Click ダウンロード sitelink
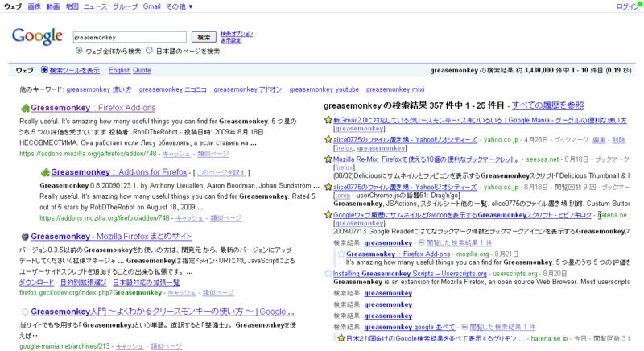Image resolution: width=644 pixels, height=351 pixels. tap(36, 282)
